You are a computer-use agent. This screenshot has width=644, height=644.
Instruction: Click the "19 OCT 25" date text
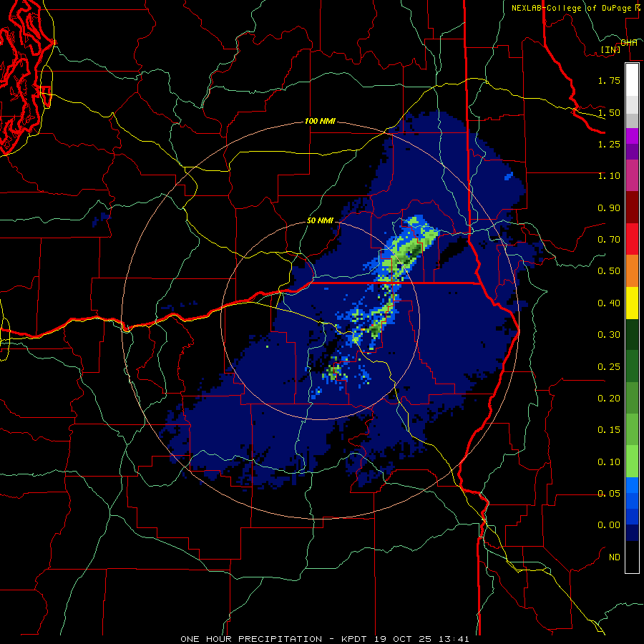coord(404,639)
